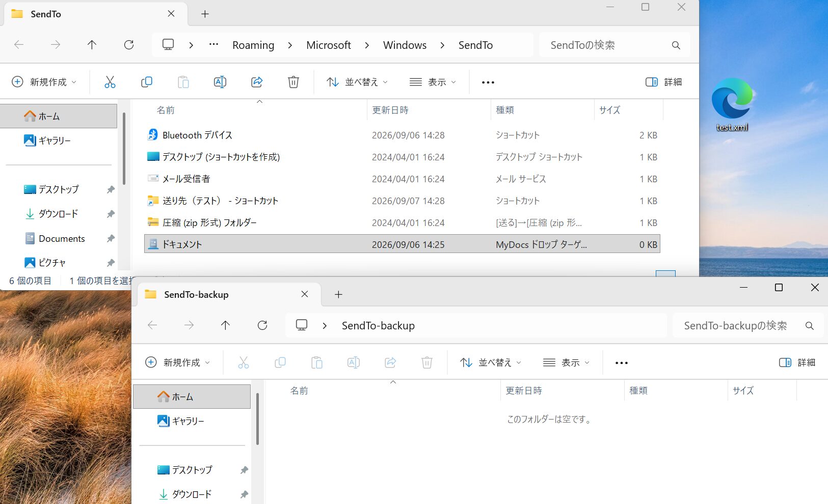Open 新規作成 dropdown in SendTo-backup window
The height and width of the screenshot is (504, 828).
[x=177, y=362]
